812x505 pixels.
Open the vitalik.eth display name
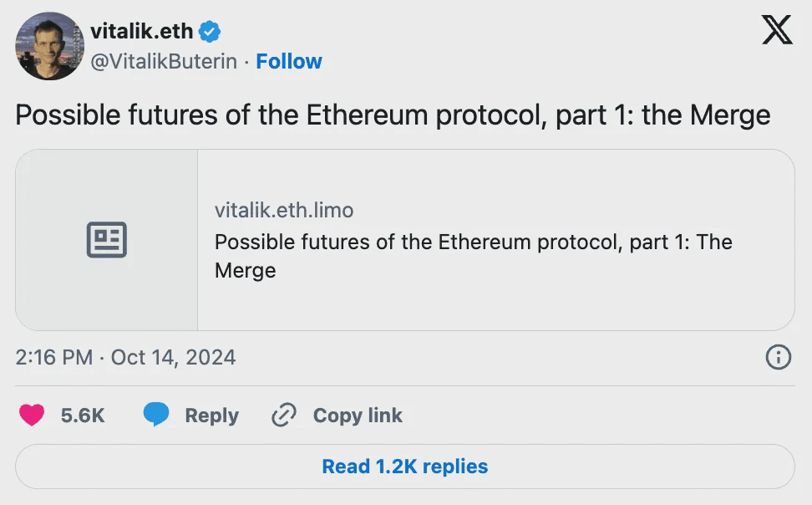141,32
